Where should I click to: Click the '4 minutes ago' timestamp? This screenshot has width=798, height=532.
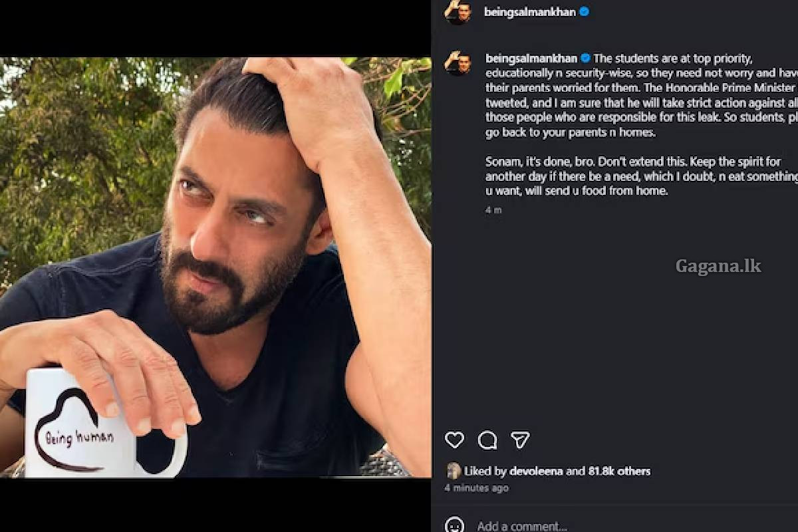click(x=476, y=488)
